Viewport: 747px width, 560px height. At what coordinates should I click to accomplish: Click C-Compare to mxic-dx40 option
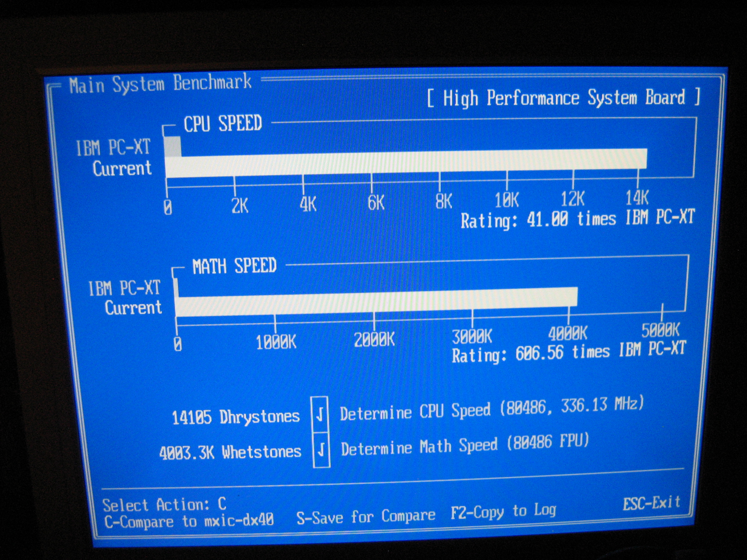click(189, 521)
